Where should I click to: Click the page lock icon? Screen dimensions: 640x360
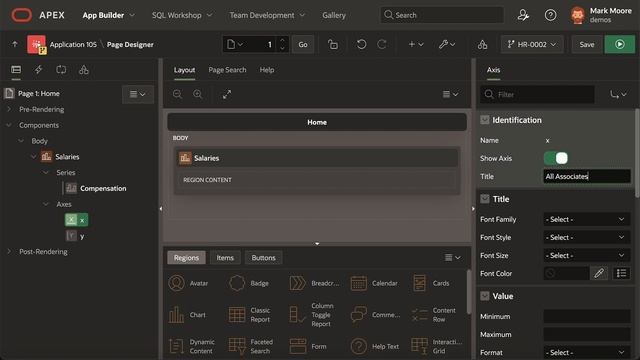[x=333, y=44]
